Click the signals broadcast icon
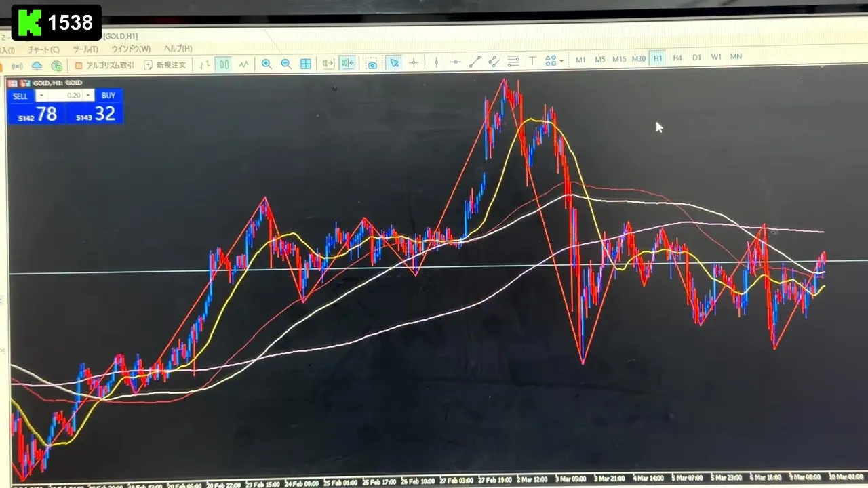 [x=17, y=66]
